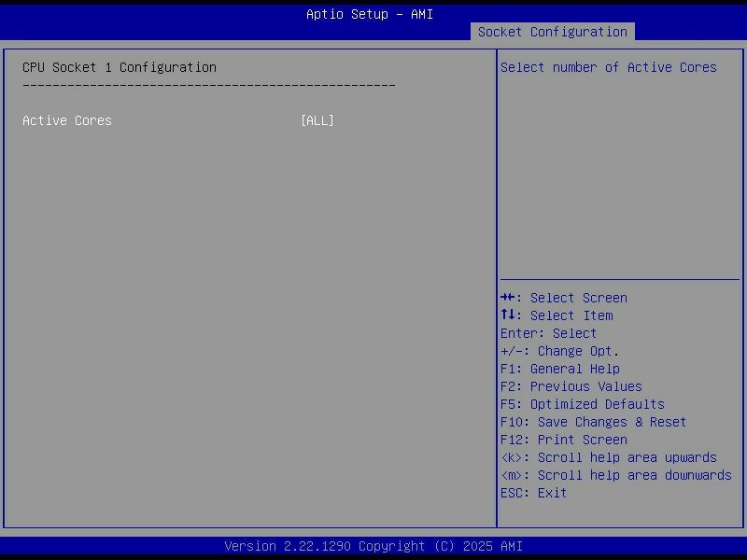This screenshot has width=747, height=560.
Task: Click the 'ESC: Exit' hint
Action: tap(533, 493)
